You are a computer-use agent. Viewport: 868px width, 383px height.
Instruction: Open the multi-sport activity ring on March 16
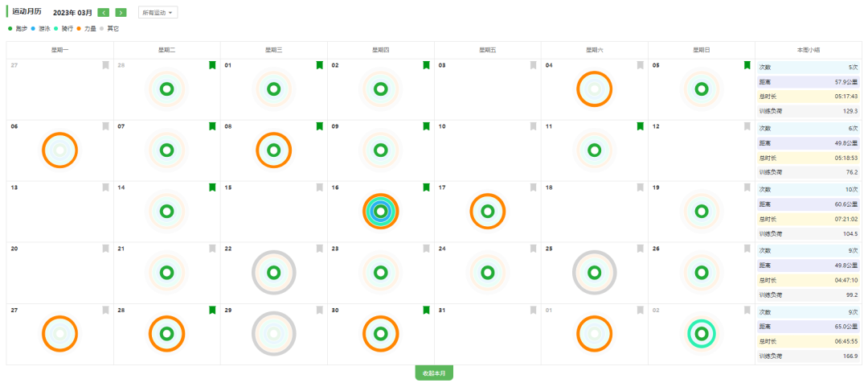pyautogui.click(x=381, y=211)
